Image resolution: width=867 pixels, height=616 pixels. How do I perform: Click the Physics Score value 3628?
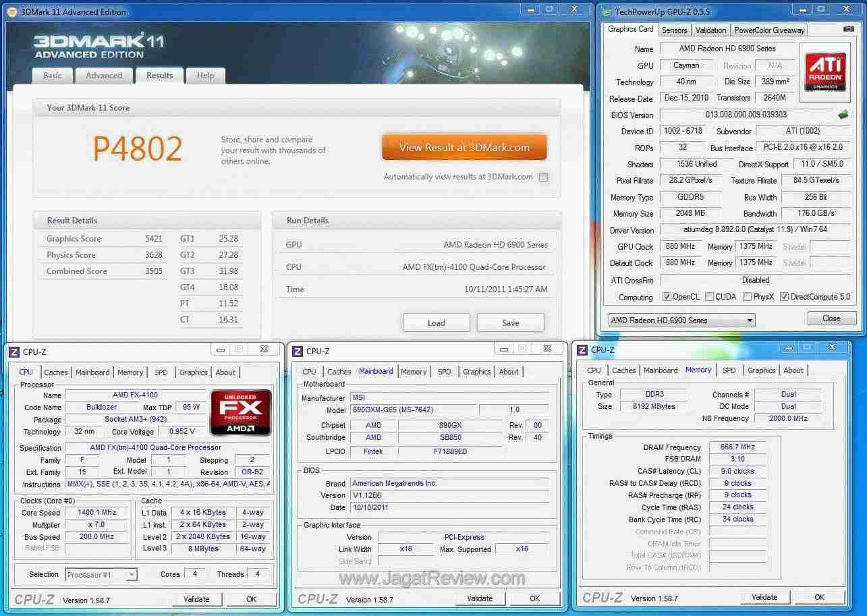(153, 255)
